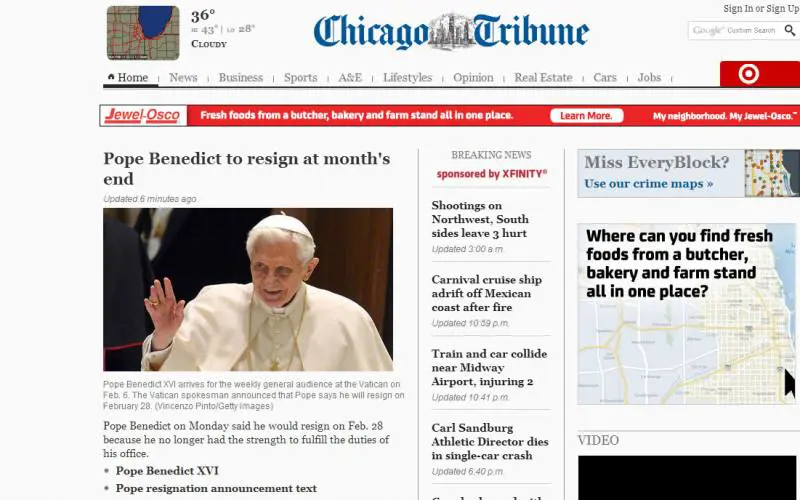Screen dimensions: 800x500
Task: Click 'My neighborhood. My Jewel-Osco.' banner text
Action: click(x=726, y=116)
